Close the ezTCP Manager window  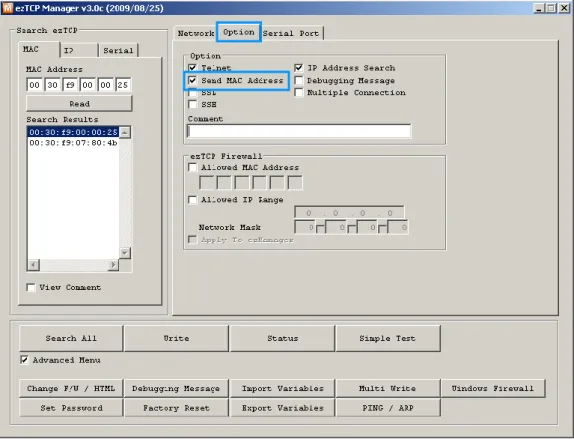tap(564, 8)
